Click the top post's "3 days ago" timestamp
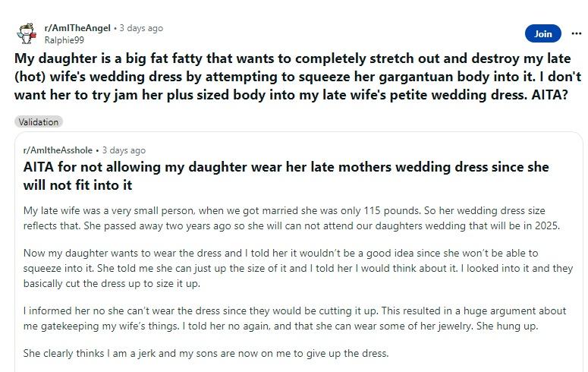 (141, 28)
